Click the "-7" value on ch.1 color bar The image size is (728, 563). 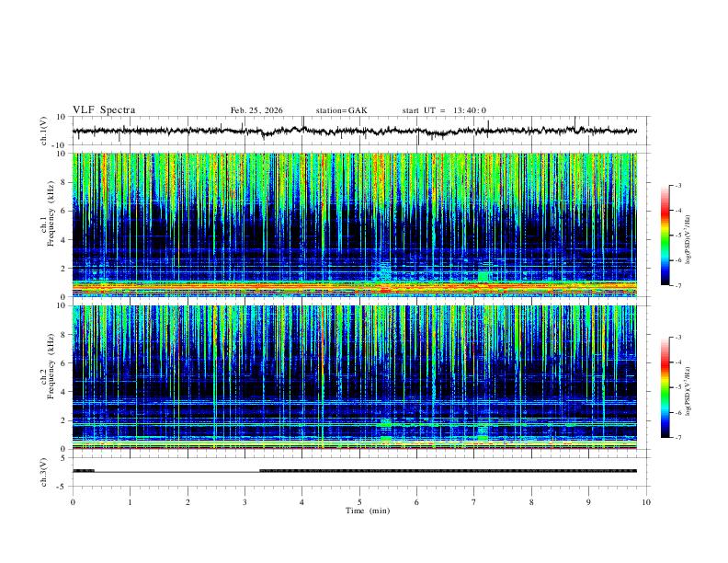tap(678, 286)
